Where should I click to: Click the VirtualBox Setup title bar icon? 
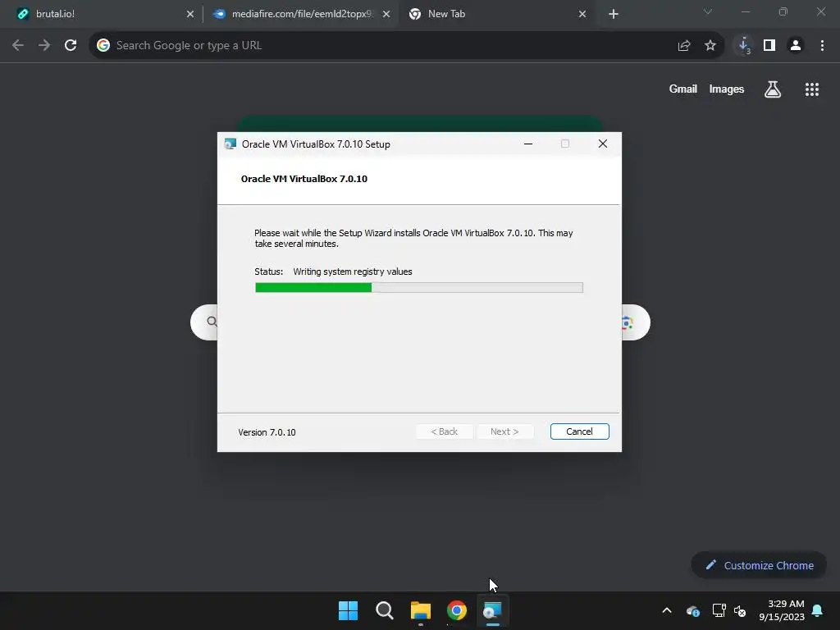[x=230, y=144]
